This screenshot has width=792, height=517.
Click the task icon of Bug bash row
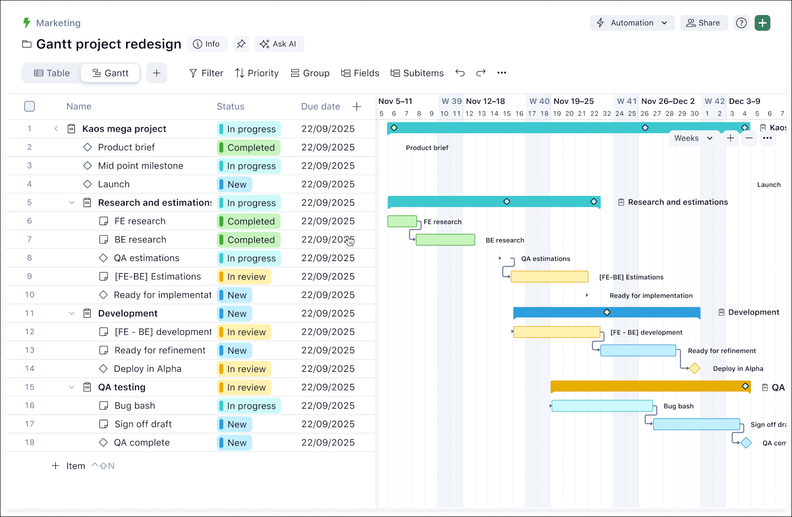103,405
